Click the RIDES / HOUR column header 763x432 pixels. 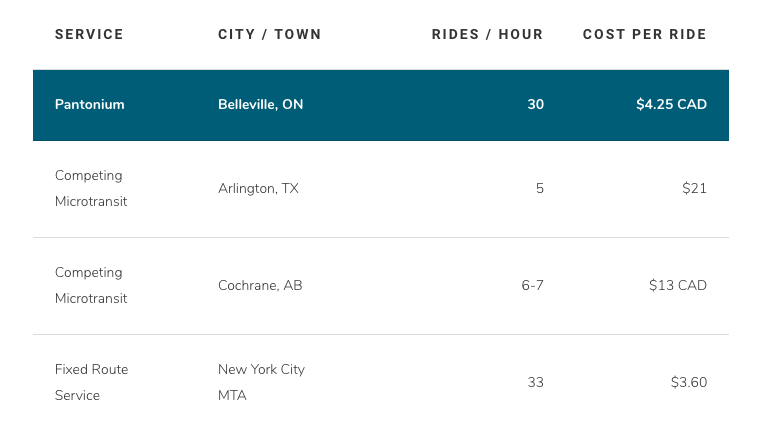(487, 35)
